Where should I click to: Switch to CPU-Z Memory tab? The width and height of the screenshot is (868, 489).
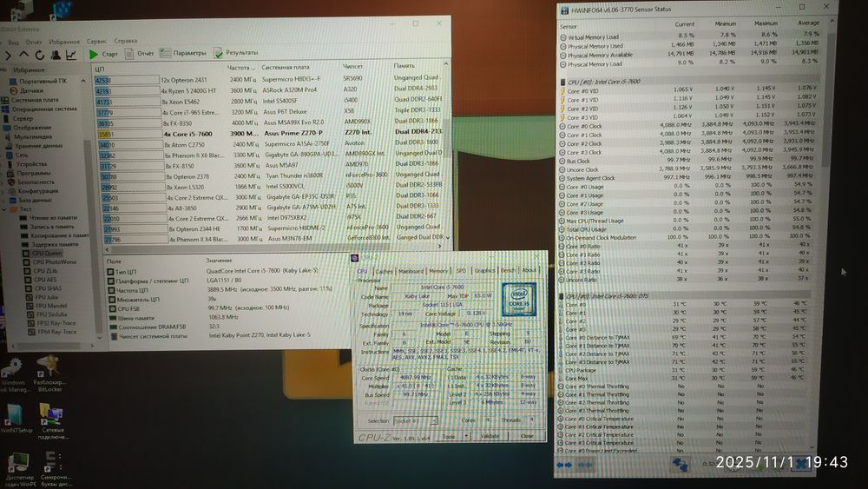point(438,271)
